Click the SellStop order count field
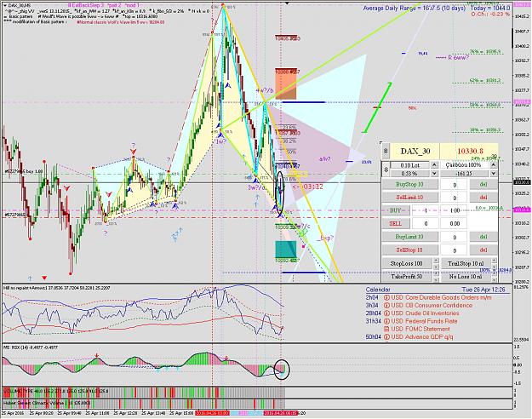This screenshot has height=419, width=532. click(x=455, y=250)
